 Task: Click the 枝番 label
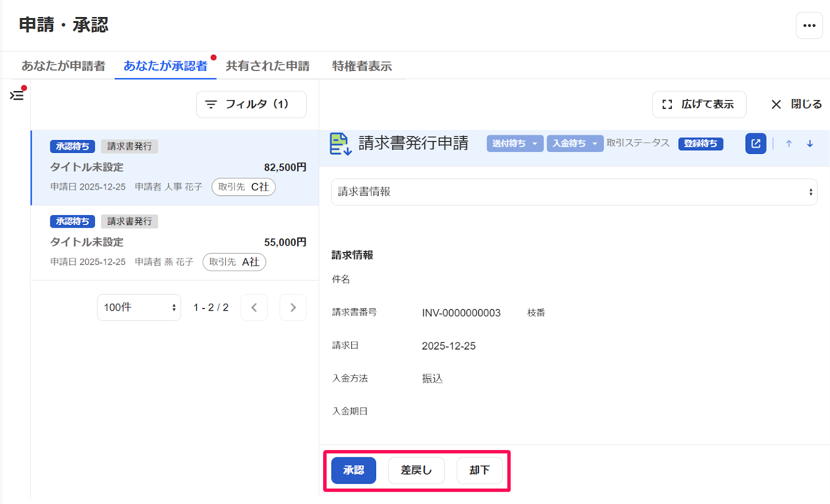click(x=536, y=313)
